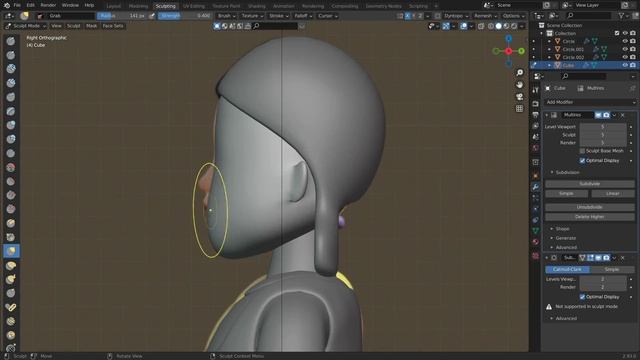The image size is (640, 360).
Task: Open the Falloff dropdown
Action: pos(303,16)
